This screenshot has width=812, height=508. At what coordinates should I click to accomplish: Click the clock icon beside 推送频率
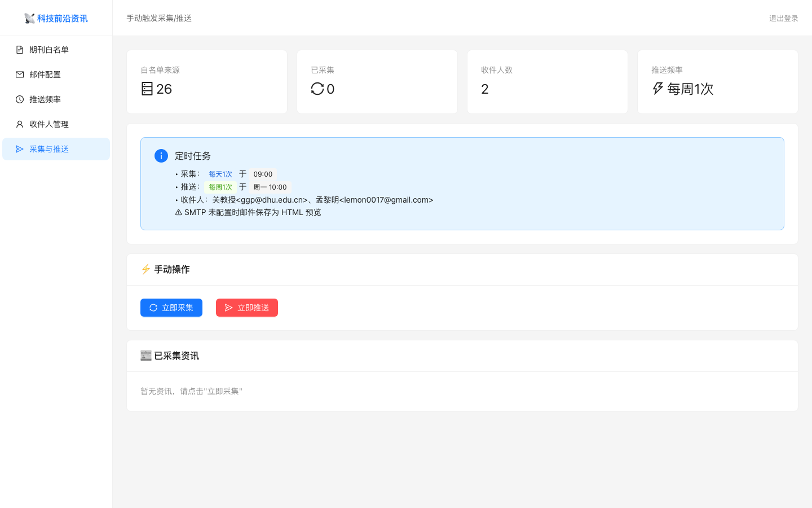click(20, 99)
